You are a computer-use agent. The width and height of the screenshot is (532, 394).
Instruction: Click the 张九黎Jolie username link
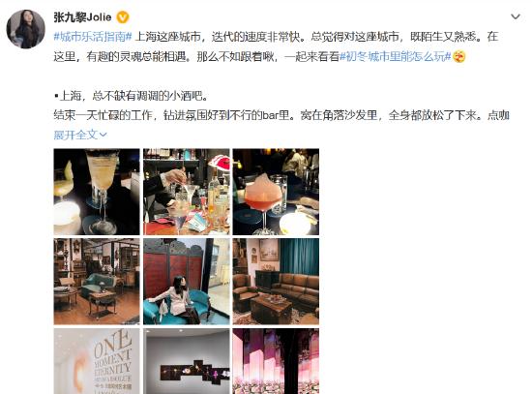tap(82, 17)
